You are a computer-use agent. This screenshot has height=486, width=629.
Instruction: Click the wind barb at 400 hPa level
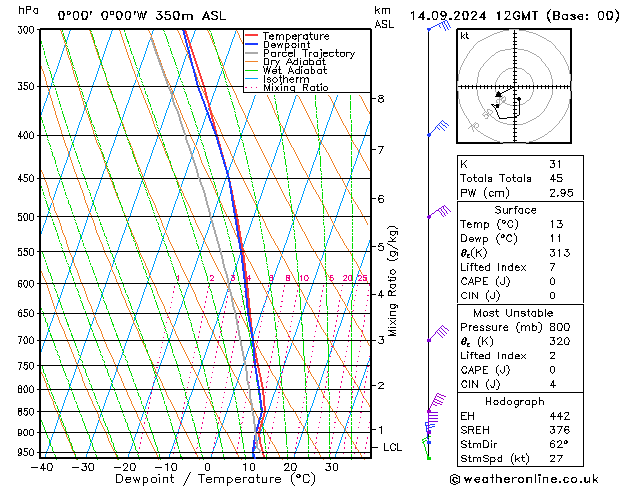coord(438,128)
